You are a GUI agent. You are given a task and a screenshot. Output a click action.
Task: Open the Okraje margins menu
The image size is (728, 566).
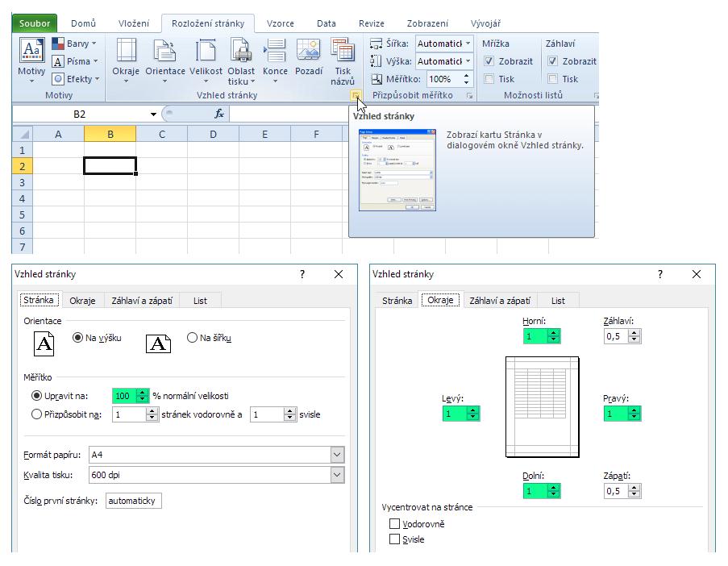126,60
